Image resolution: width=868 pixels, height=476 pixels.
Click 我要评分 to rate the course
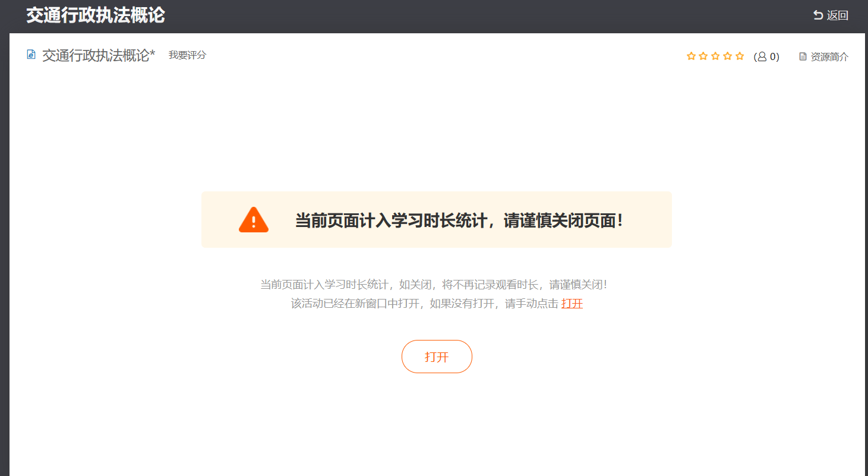coord(187,55)
